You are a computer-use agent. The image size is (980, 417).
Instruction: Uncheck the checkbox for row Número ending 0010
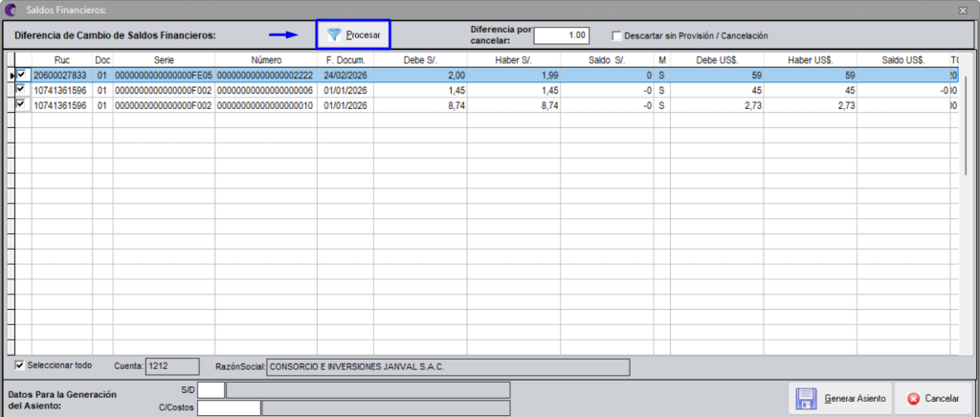23,105
